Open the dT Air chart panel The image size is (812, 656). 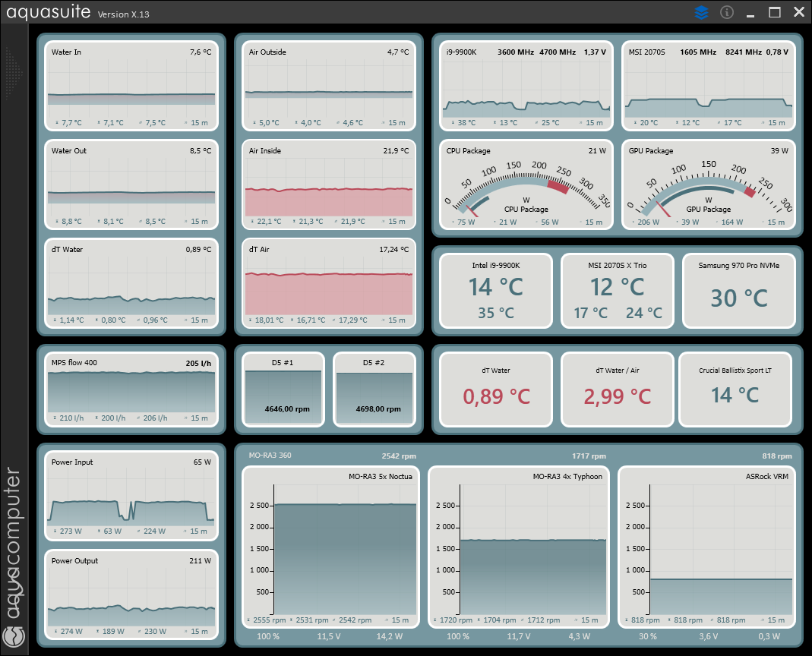click(x=329, y=284)
